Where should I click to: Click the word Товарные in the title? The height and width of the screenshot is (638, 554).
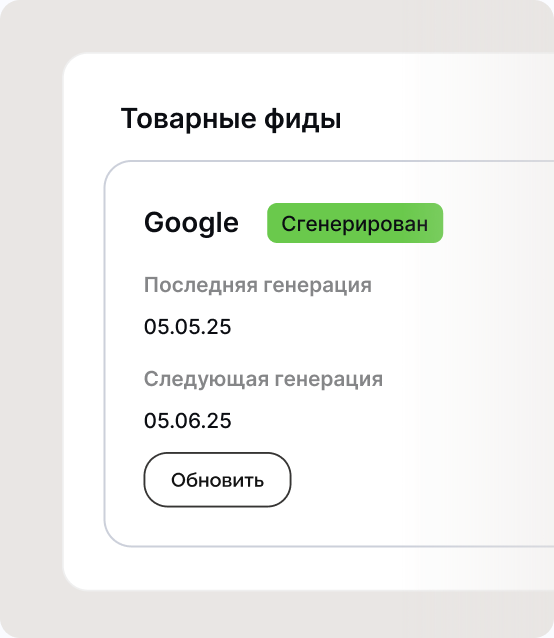pos(188,119)
